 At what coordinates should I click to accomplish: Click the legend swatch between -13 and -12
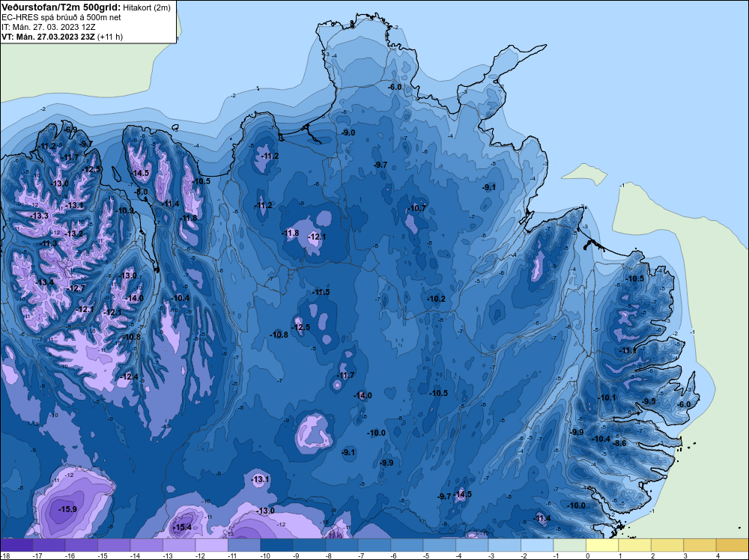pyautogui.click(x=179, y=545)
